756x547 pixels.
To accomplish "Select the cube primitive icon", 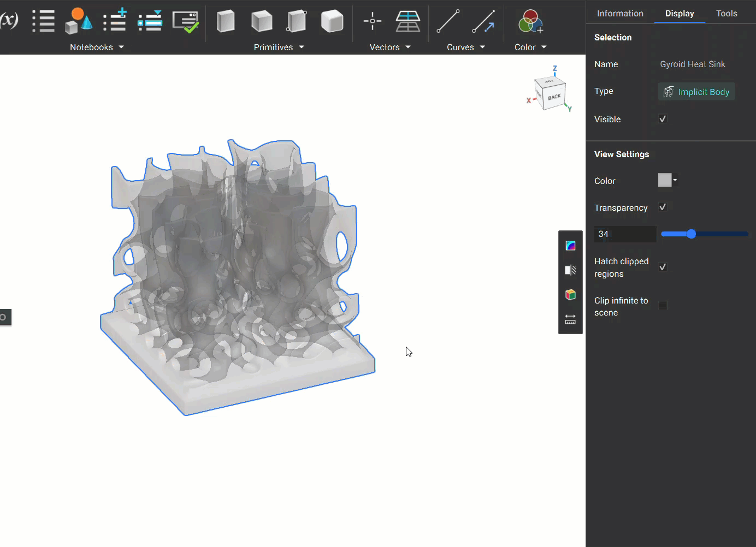I will point(262,21).
